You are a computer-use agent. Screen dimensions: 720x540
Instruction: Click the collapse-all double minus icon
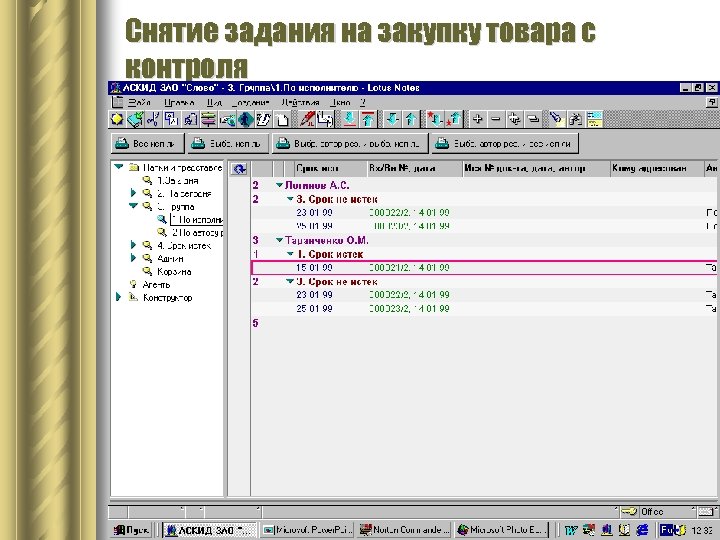(533, 119)
